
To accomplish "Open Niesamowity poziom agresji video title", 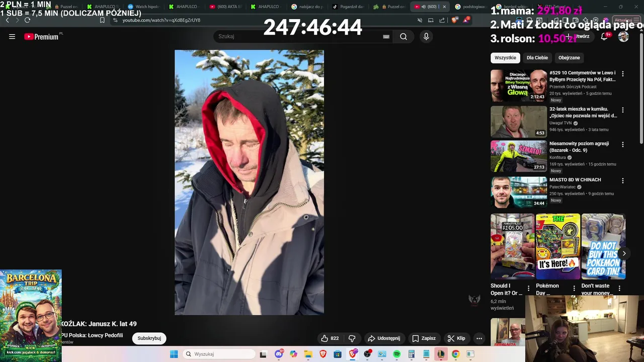I will 579,147.
